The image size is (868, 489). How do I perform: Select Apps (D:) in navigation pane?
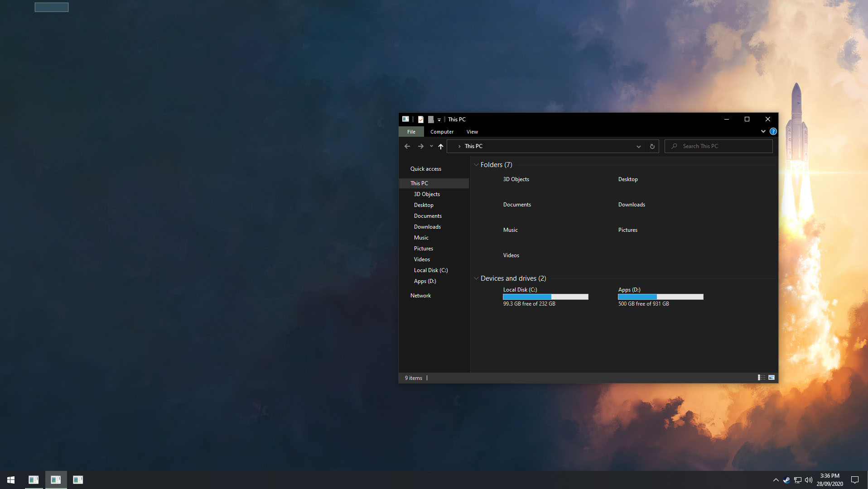point(425,281)
